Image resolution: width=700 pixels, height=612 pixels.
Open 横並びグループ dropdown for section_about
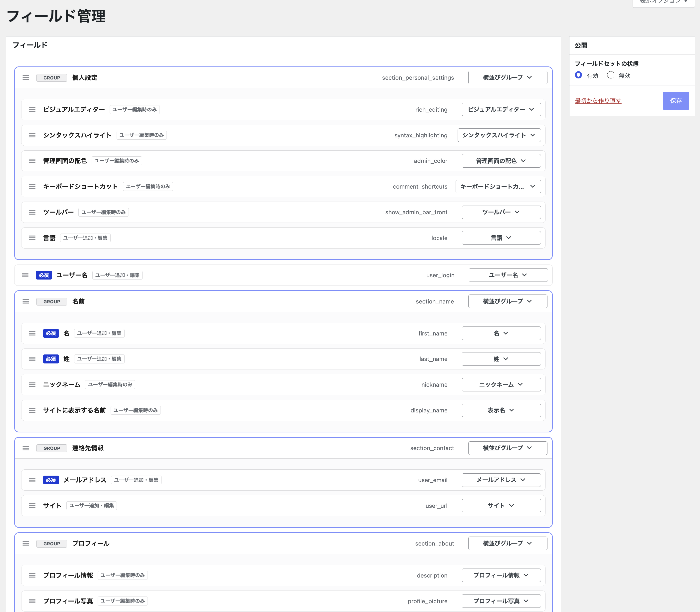[508, 543]
